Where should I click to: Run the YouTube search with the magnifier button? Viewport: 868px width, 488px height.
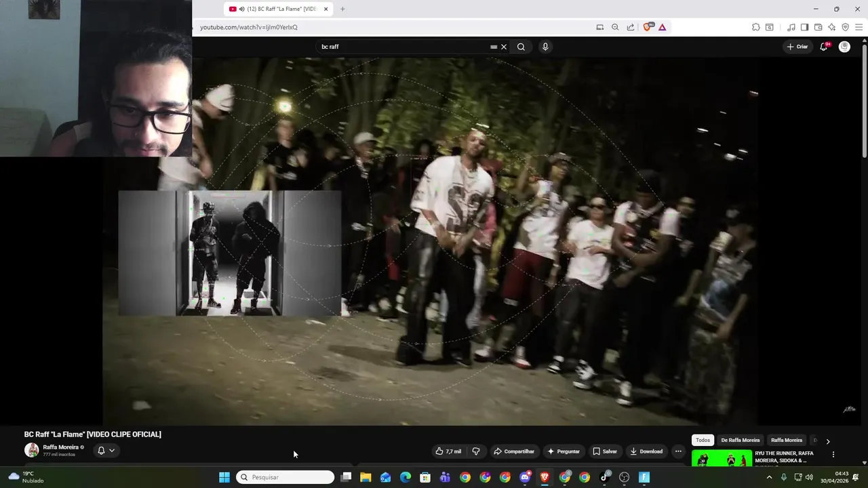click(521, 47)
